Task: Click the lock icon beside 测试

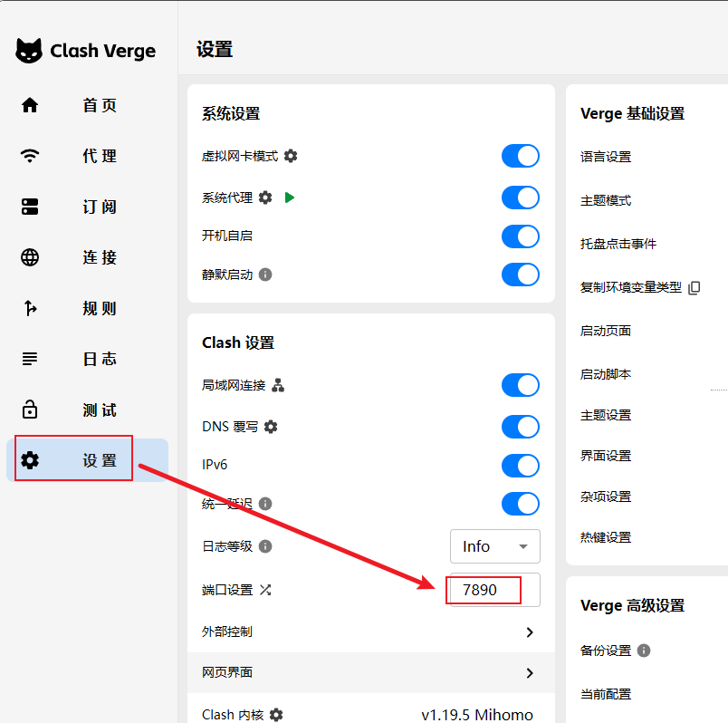Action: pyautogui.click(x=30, y=410)
